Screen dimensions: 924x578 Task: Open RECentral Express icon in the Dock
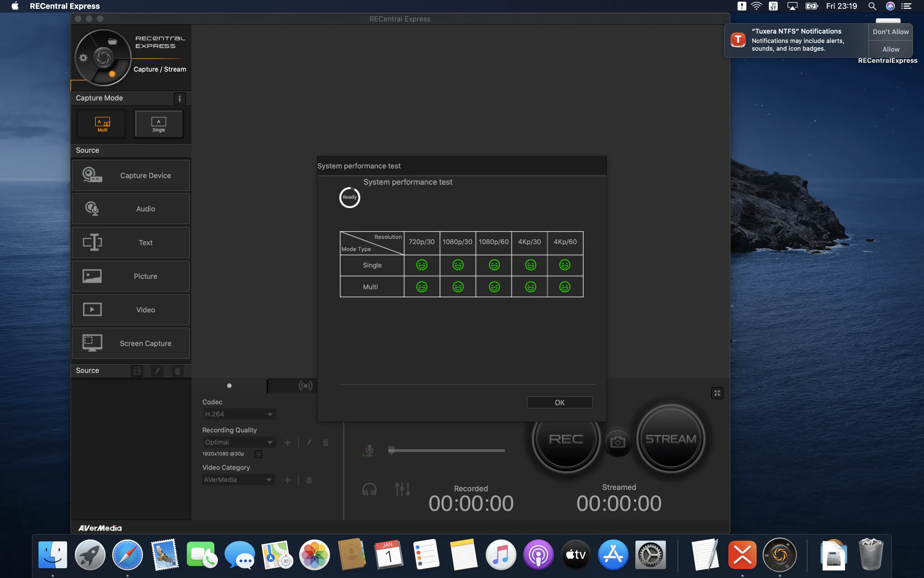tap(779, 555)
